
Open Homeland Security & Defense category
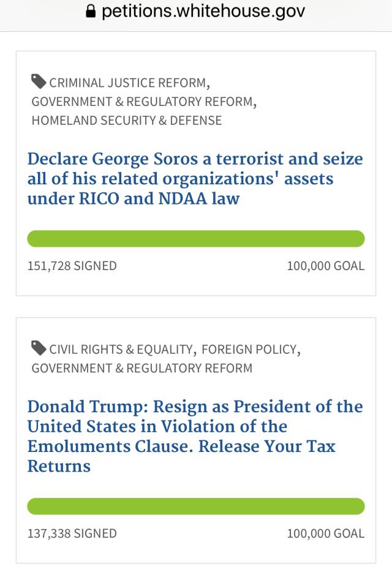[127, 121]
